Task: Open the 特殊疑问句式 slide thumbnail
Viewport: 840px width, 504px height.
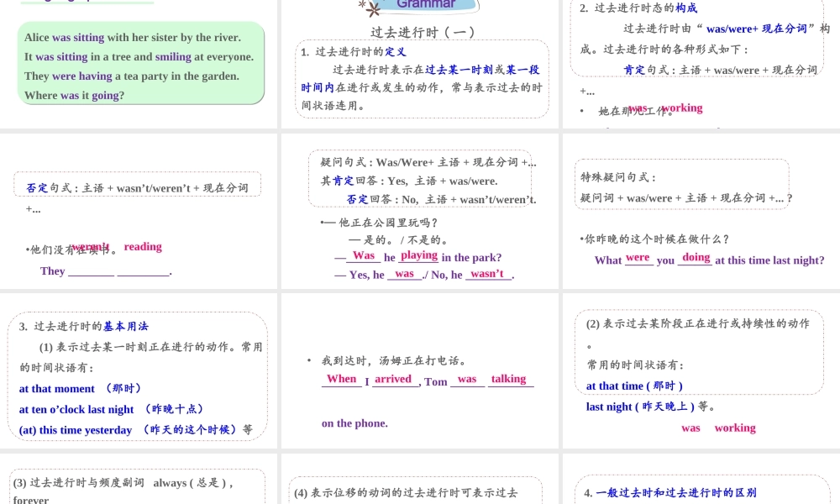Action: [x=701, y=211]
